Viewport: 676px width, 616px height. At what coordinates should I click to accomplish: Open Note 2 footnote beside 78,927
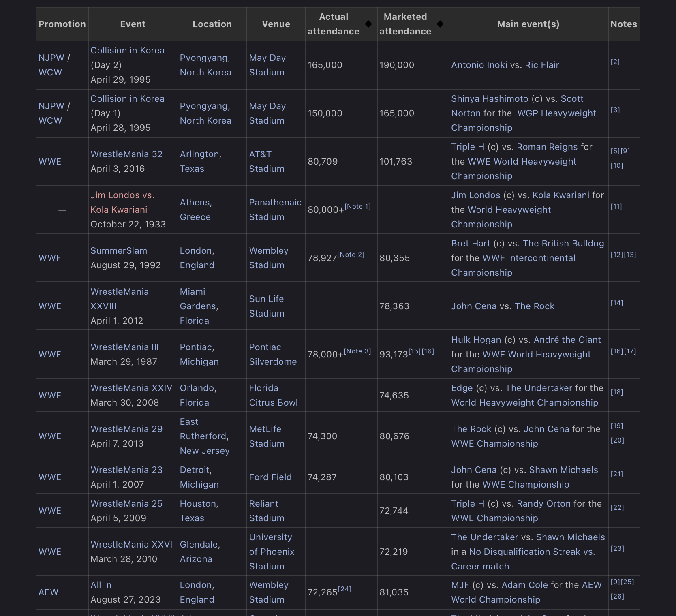click(351, 255)
